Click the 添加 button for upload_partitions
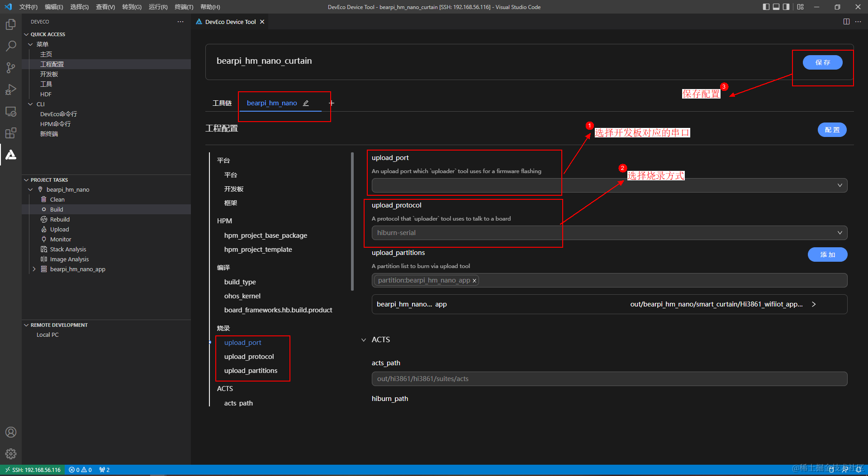 click(x=827, y=254)
